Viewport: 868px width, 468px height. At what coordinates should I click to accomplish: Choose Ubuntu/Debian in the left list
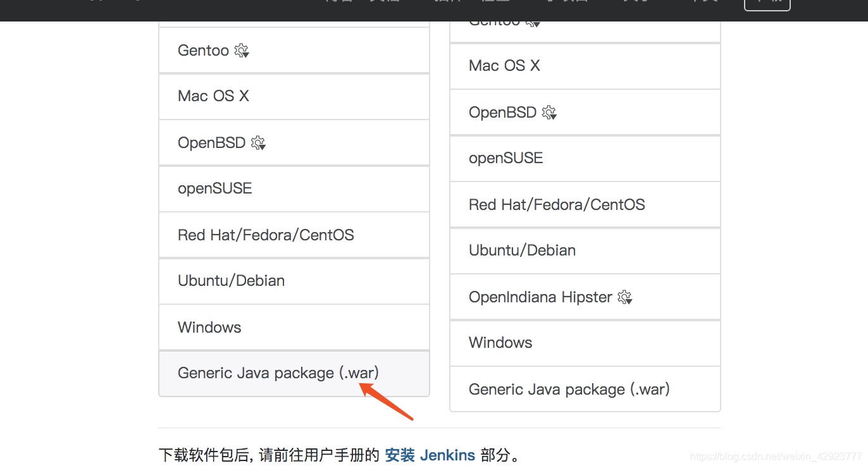(x=294, y=281)
